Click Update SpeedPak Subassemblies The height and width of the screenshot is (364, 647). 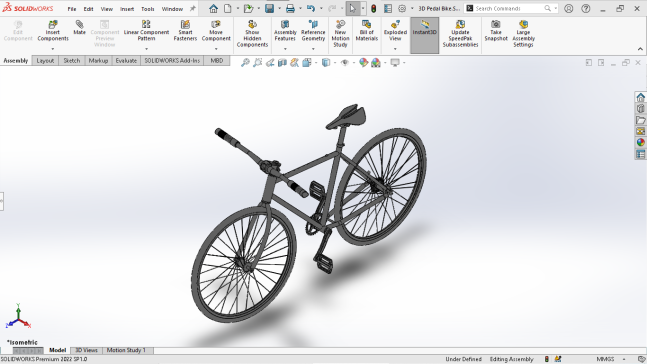point(460,34)
